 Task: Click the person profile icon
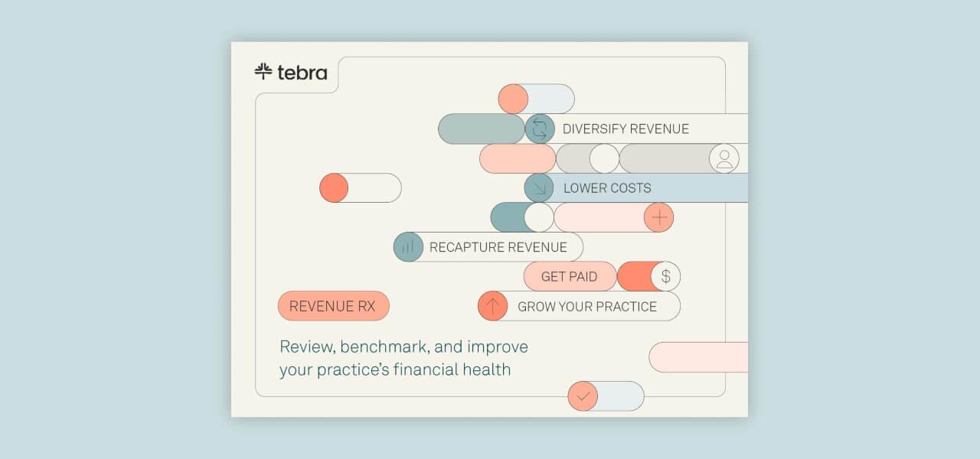pyautogui.click(x=724, y=158)
